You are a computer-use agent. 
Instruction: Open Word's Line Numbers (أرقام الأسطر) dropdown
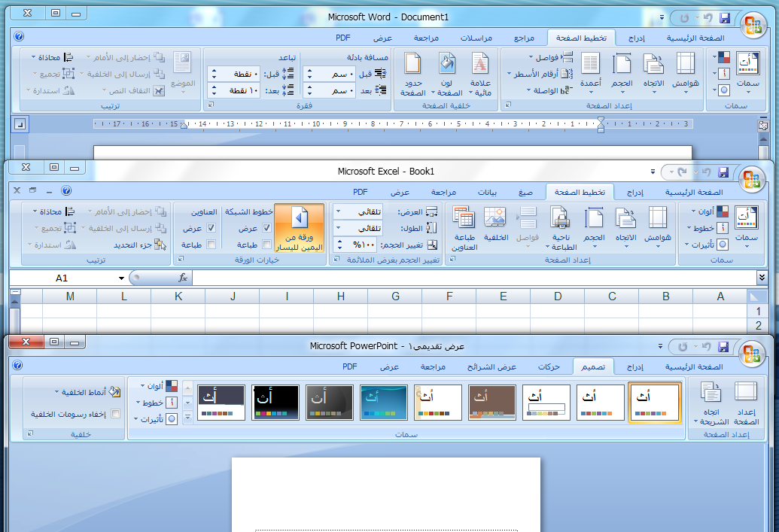540,74
